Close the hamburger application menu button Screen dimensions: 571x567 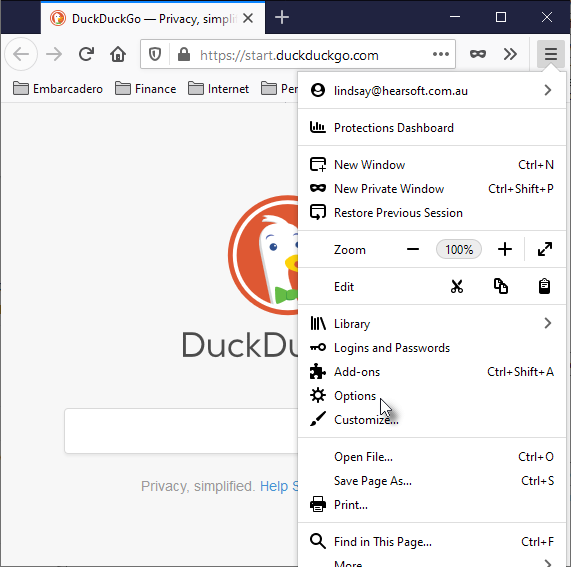coord(551,54)
